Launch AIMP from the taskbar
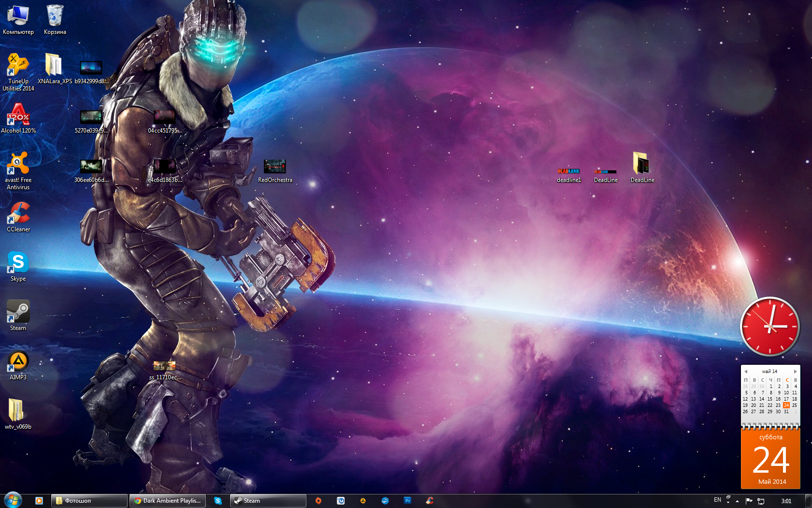Image resolution: width=812 pixels, height=508 pixels. coord(363,501)
